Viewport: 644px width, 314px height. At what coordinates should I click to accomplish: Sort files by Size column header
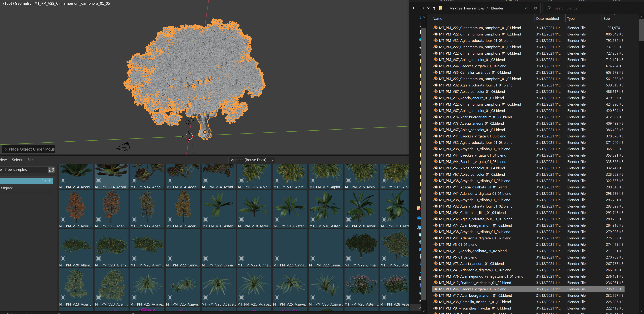[x=606, y=19]
